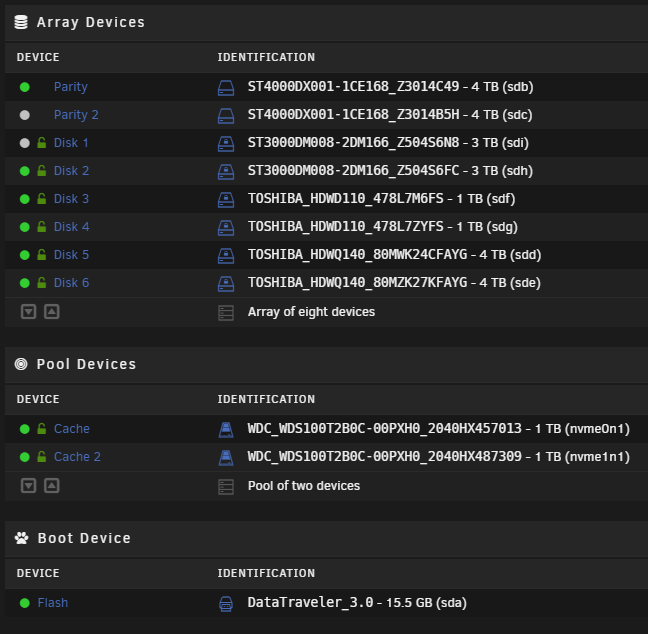Open the Flash boot device link
The height and width of the screenshot is (634, 648).
pyautogui.click(x=53, y=603)
